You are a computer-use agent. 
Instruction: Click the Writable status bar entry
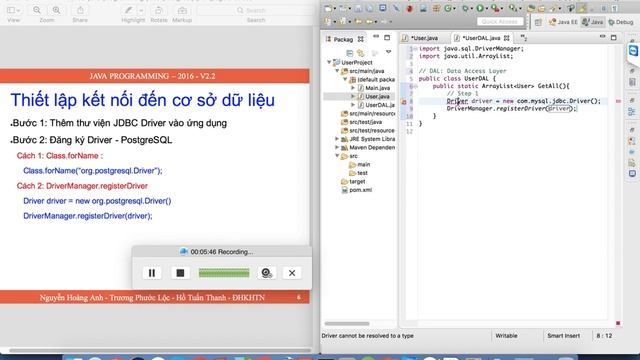coord(506,336)
